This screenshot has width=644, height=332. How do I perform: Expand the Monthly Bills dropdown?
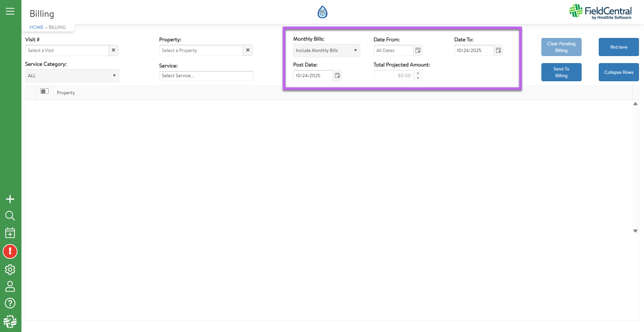[326, 50]
